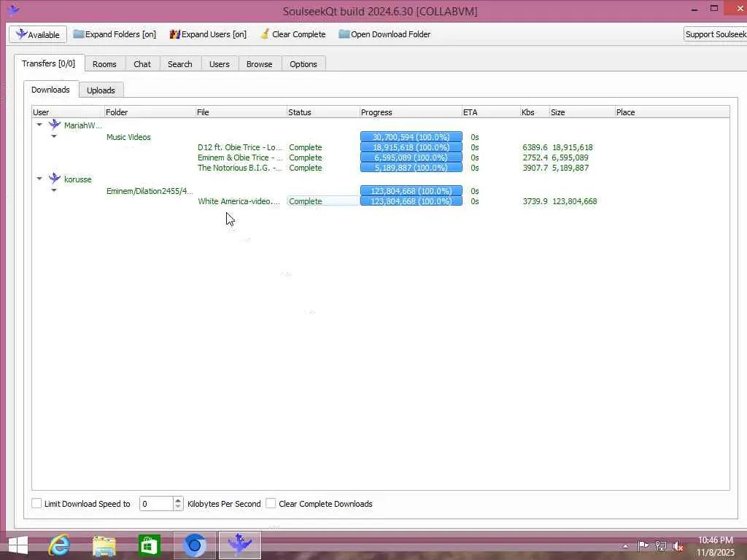The image size is (747, 560).
Task: Enable Limit Download Speed checkbox
Action: (x=36, y=503)
